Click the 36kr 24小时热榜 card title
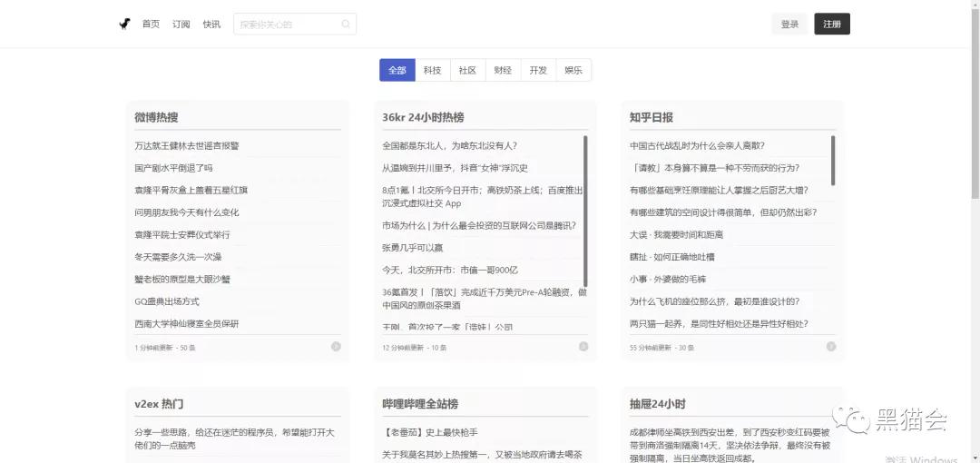This screenshot has height=463, width=980. pyautogui.click(x=423, y=118)
